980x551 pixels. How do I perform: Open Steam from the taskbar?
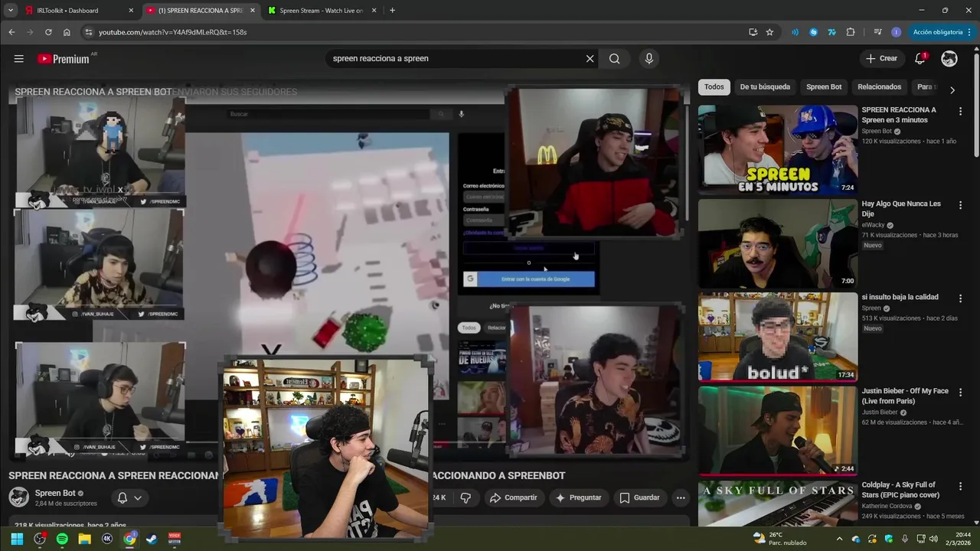[152, 539]
